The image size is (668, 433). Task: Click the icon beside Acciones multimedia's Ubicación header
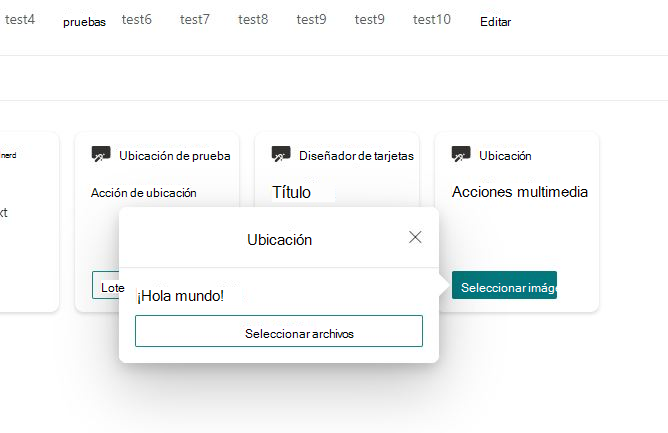pos(461,154)
